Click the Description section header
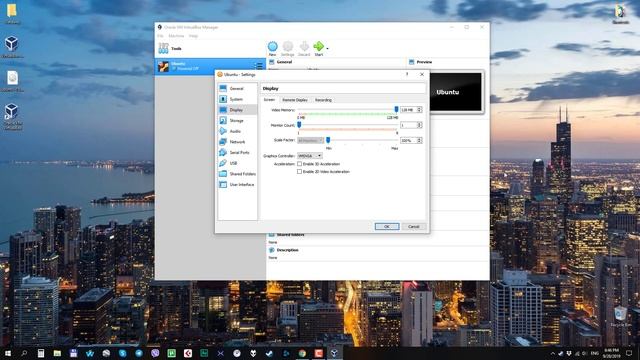Image resolution: width=640 pixels, height=360 pixels. [287, 250]
